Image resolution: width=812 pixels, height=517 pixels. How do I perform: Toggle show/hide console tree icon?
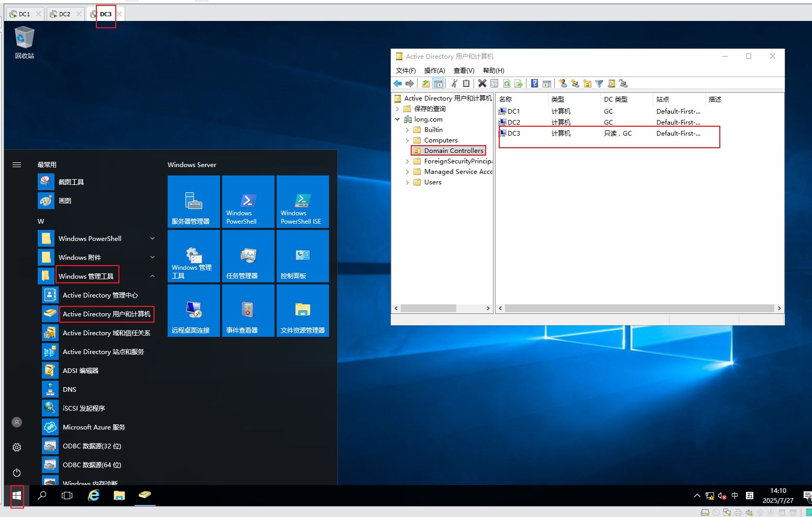[438, 83]
